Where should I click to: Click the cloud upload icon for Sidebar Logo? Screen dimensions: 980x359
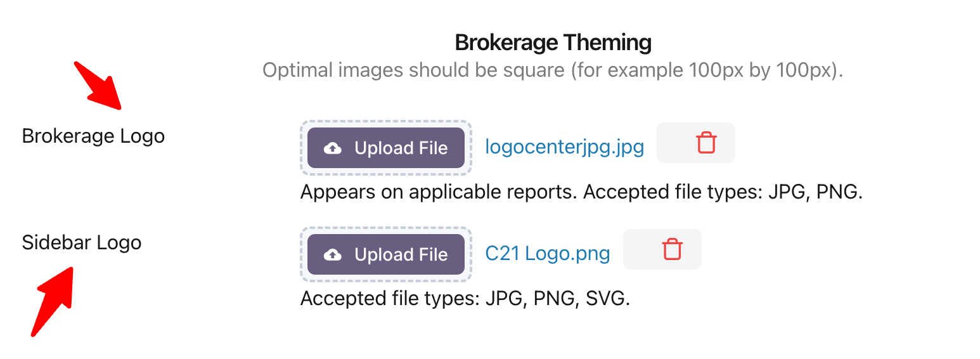(x=333, y=255)
